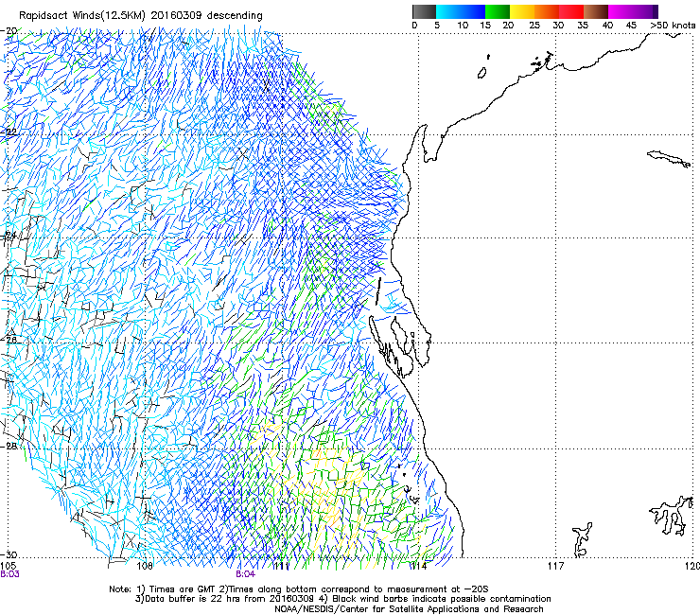The height and width of the screenshot is (615, 700).
Task: Click the green 15-20 knots legend swatch
Action: [x=498, y=11]
